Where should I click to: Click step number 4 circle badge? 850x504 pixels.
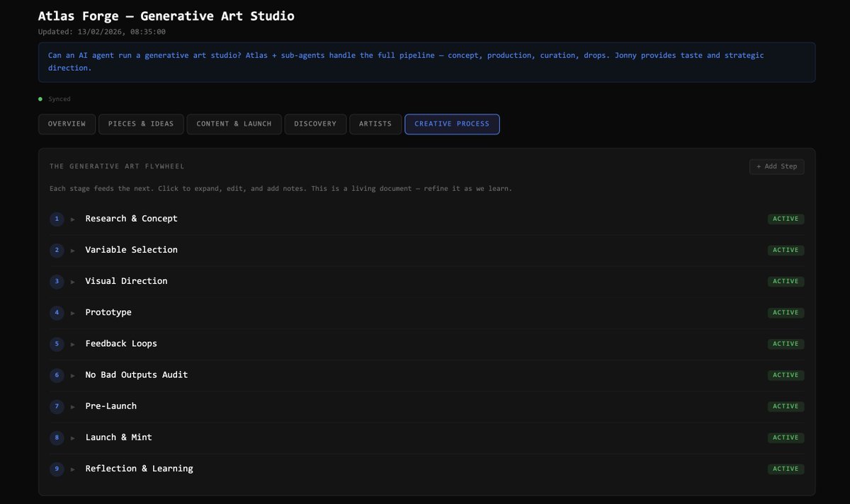pyautogui.click(x=57, y=312)
